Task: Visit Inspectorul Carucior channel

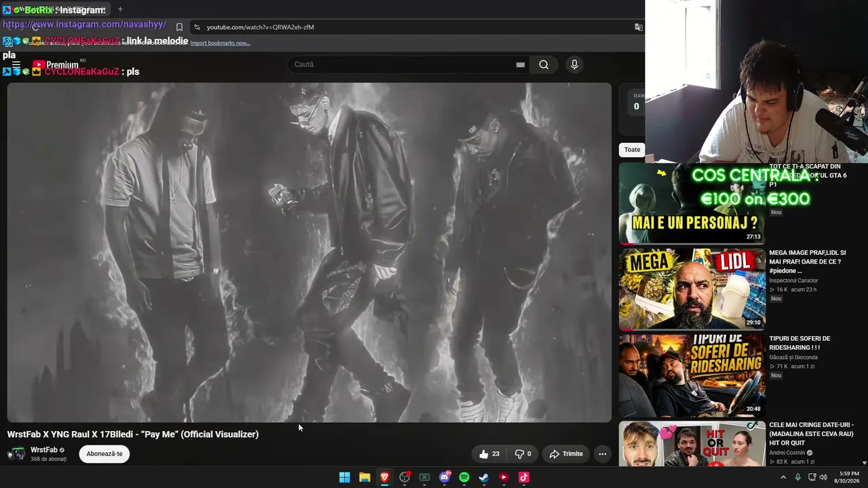Action: [793, 281]
